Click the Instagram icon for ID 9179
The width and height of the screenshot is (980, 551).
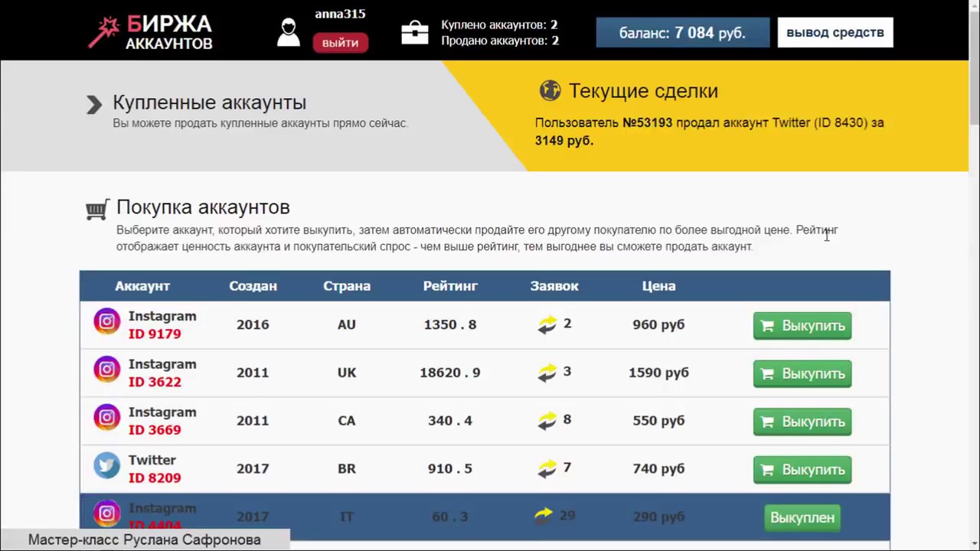pyautogui.click(x=107, y=321)
